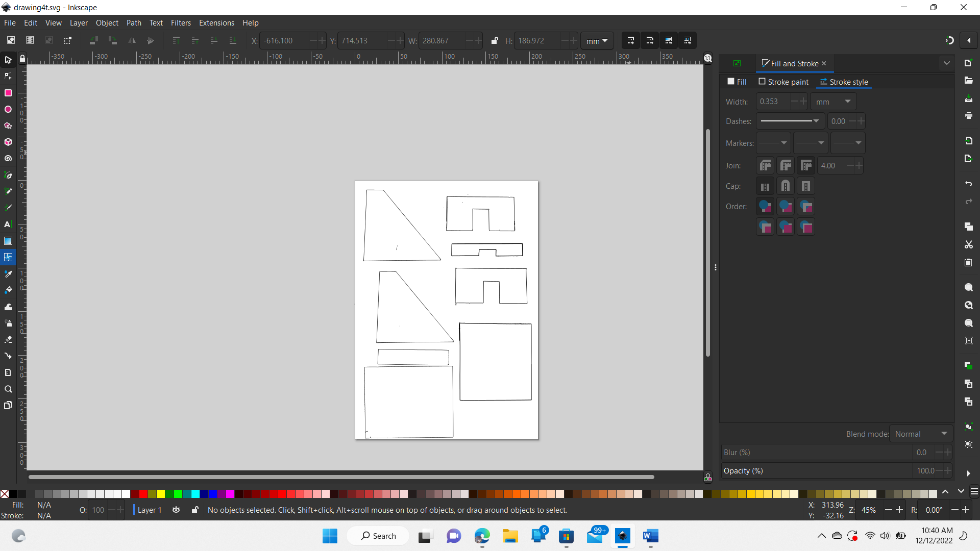The height and width of the screenshot is (551, 980).
Task: Select the Rectangle tool
Action: pyautogui.click(x=8, y=93)
